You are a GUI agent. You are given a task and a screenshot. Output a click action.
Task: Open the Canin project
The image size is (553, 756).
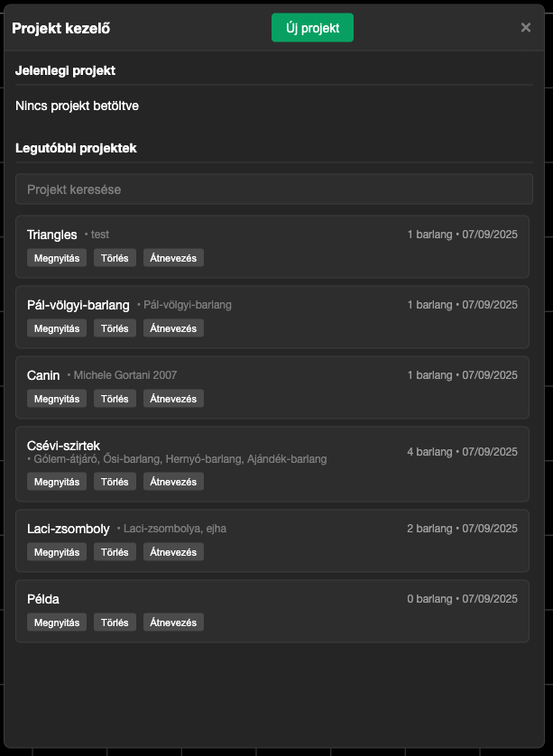[x=57, y=399]
